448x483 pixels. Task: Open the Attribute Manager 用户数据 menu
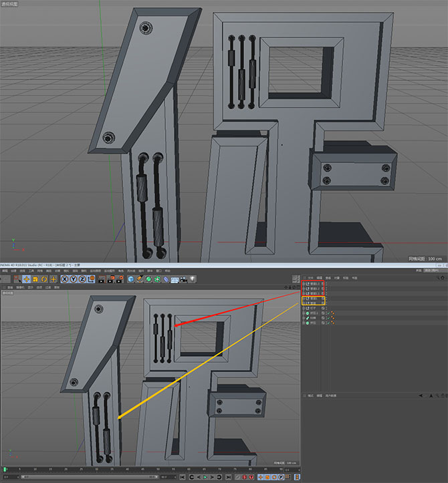330,395
